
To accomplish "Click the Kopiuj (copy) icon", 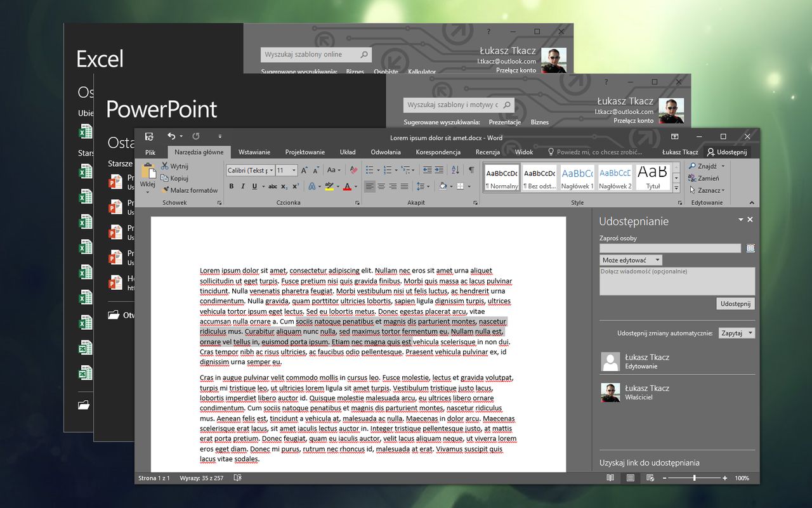I will point(165,178).
